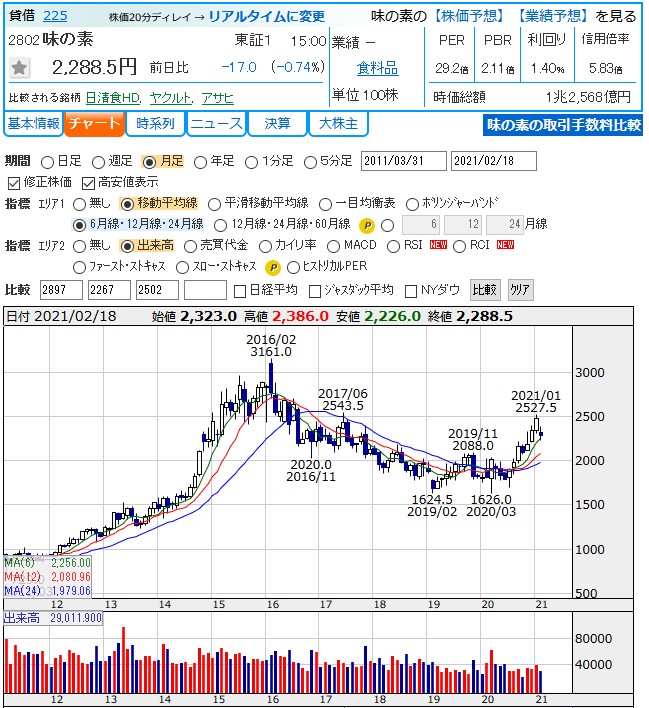Open the ヤクルト comparison link

(x=170, y=98)
